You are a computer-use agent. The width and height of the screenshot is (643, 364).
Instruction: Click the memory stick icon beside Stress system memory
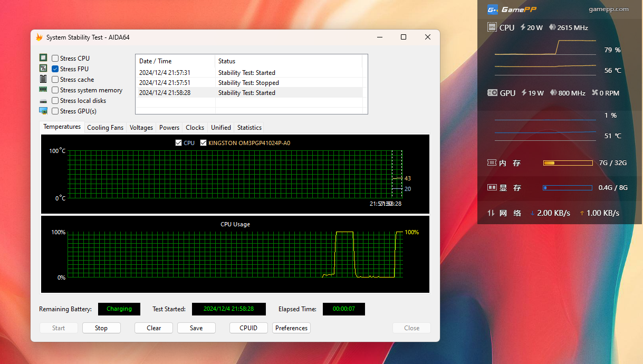43,90
